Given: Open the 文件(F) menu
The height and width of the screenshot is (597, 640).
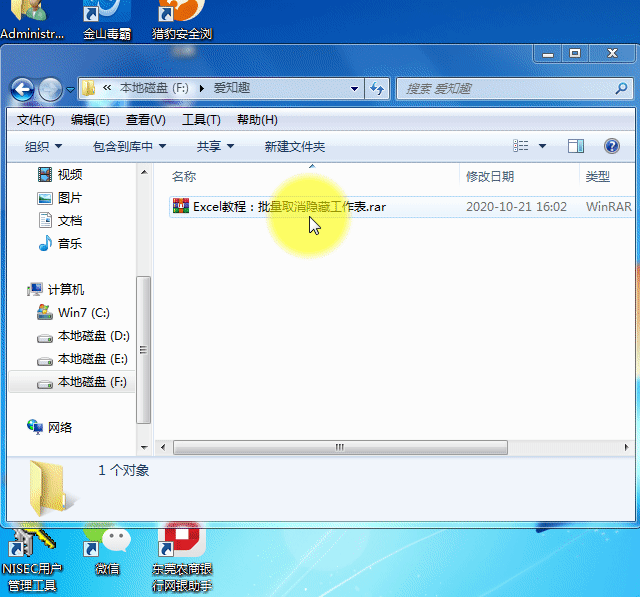Looking at the screenshot, I should click(x=36, y=120).
